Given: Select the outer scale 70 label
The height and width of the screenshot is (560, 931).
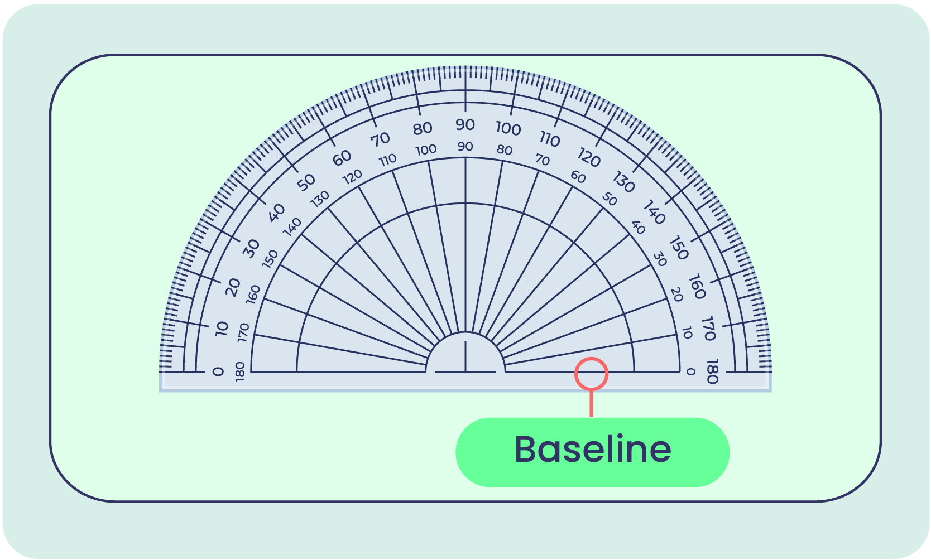Looking at the screenshot, I should (x=381, y=139).
